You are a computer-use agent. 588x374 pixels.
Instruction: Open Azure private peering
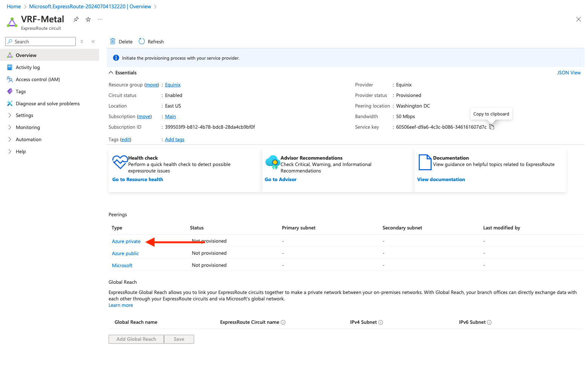click(x=126, y=242)
